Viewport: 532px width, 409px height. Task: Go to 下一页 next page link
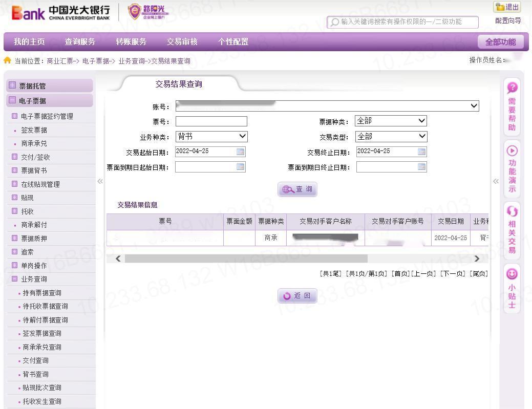click(x=453, y=273)
